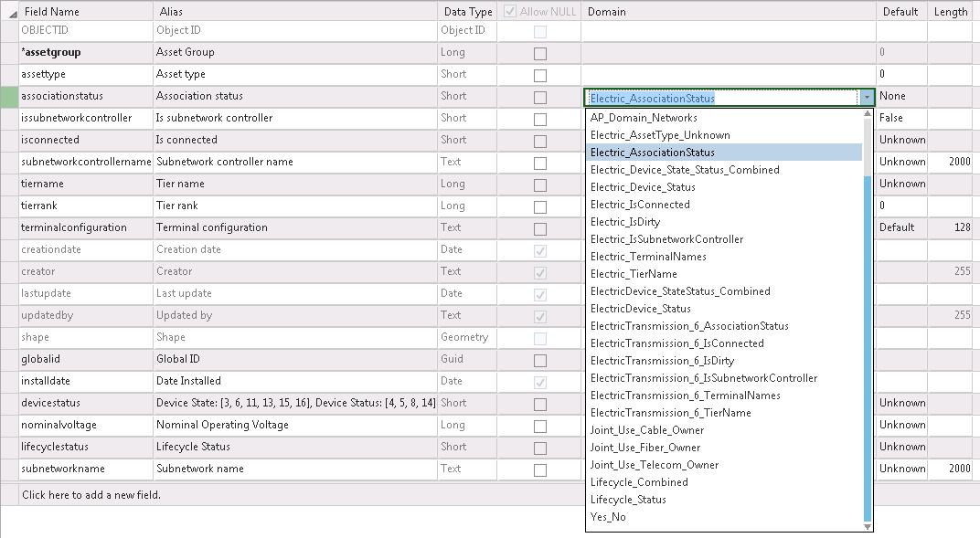Toggle Allow NULL for tiername field
The image size is (980, 538).
540,185
